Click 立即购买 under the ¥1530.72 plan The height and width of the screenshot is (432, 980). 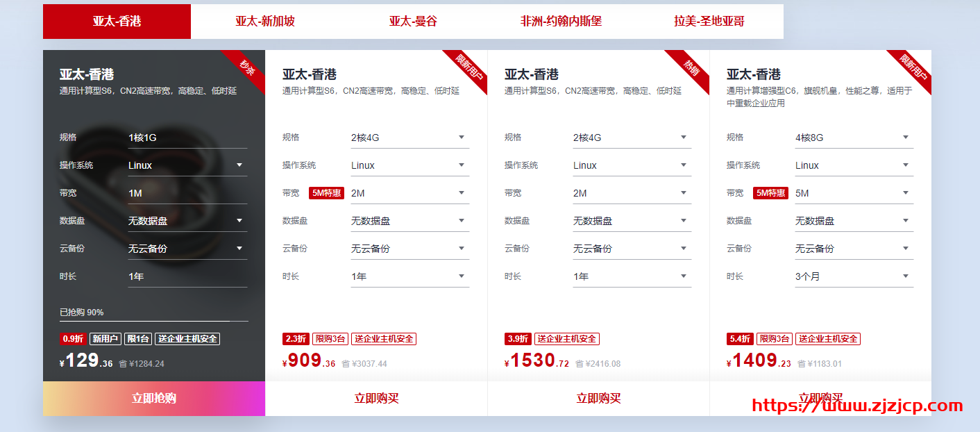[598, 398]
